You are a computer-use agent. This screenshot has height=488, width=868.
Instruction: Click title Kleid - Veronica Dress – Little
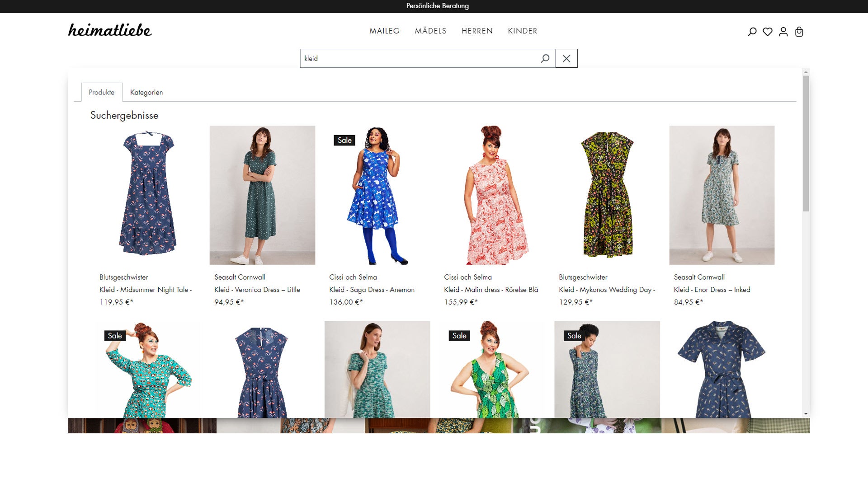257,290
